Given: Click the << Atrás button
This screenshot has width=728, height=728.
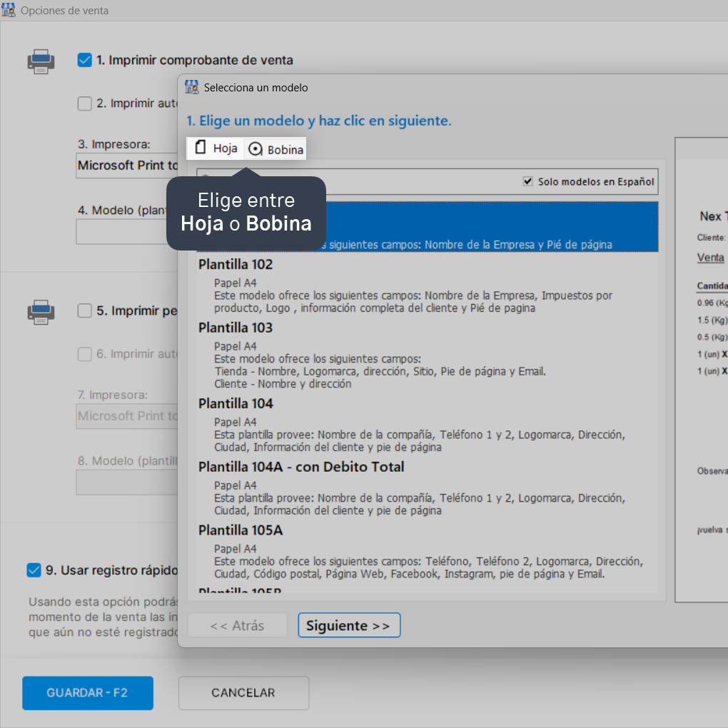Looking at the screenshot, I should point(237,625).
